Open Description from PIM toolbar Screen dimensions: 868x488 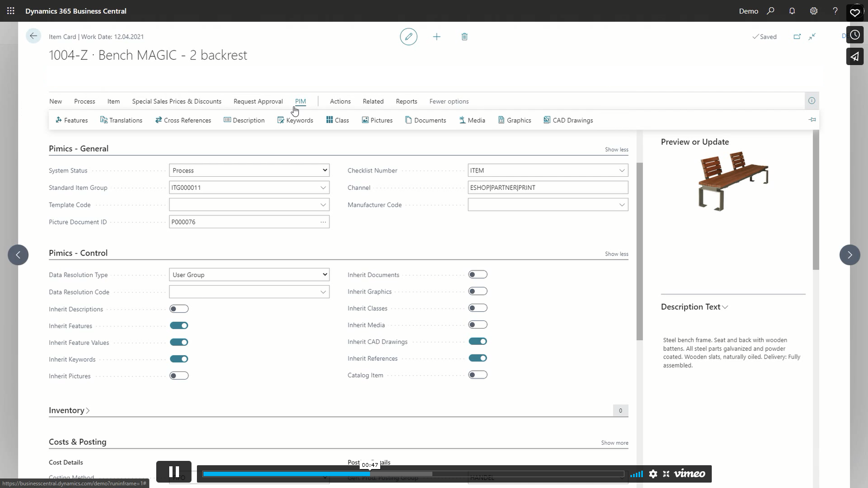[x=244, y=120]
